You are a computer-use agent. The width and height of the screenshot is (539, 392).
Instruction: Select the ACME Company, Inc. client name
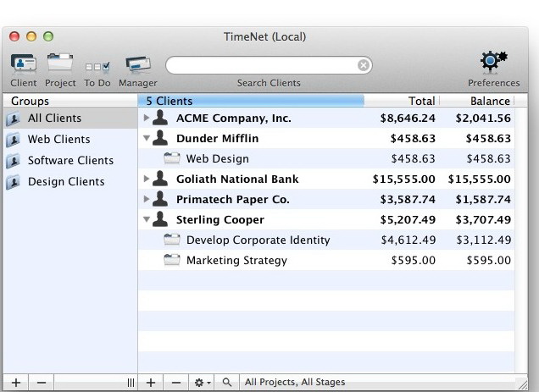234,119
